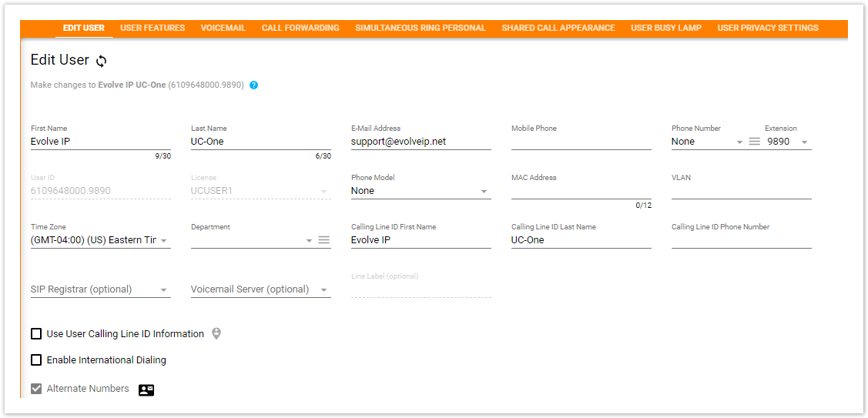Open the Alternate Numbers contact card icon
The image size is (868, 418).
pos(146,390)
